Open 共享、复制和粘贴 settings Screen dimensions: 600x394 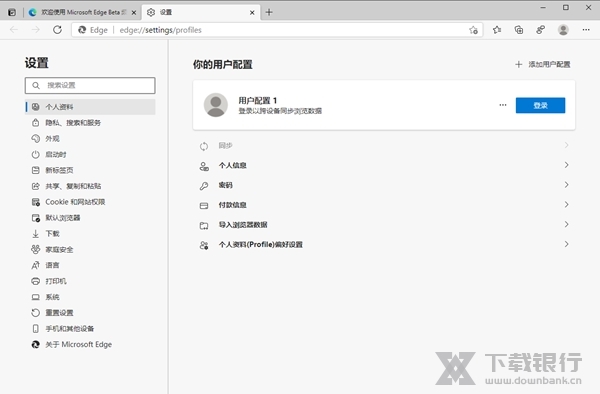90,186
